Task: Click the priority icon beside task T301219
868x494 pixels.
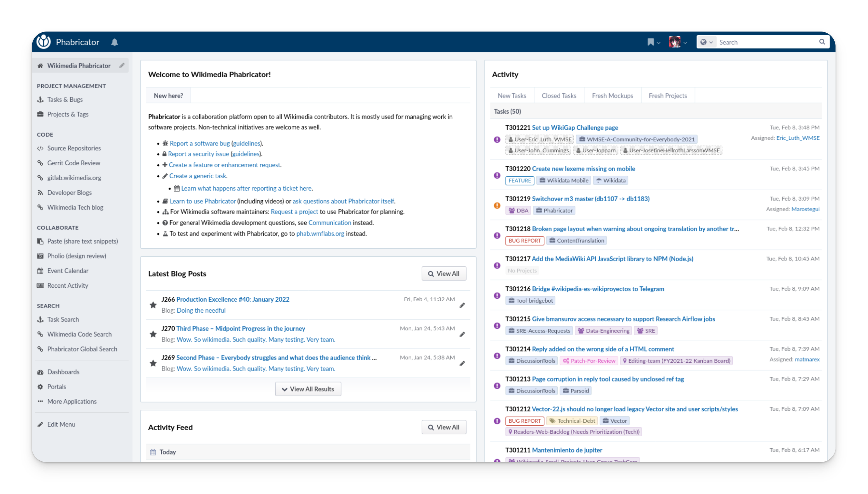Action: [x=497, y=205]
